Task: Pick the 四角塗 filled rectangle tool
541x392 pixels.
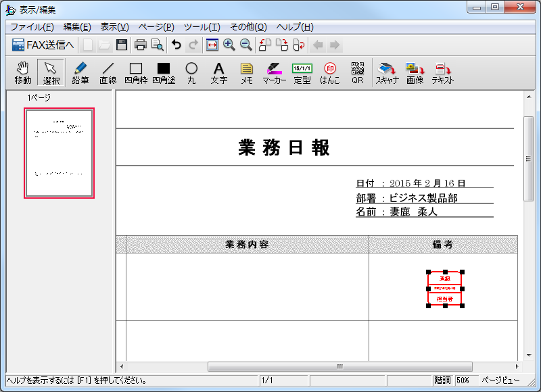Action: (x=164, y=73)
